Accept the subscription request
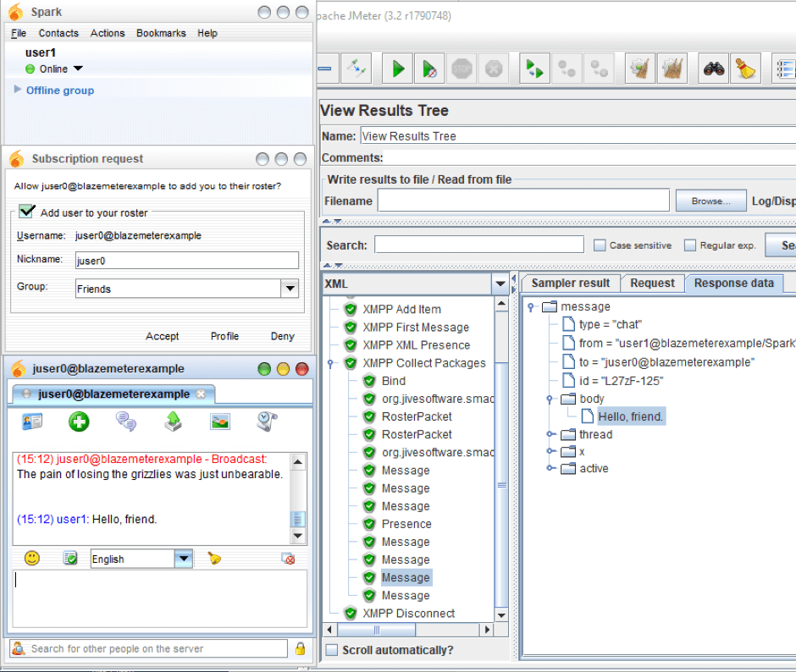Viewport: 796px width, 672px height. [163, 336]
